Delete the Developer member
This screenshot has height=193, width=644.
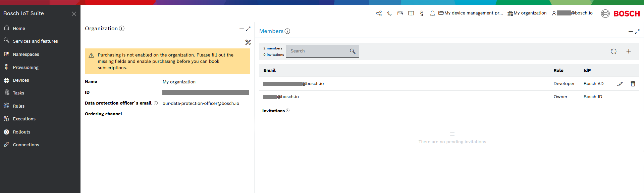point(633,84)
